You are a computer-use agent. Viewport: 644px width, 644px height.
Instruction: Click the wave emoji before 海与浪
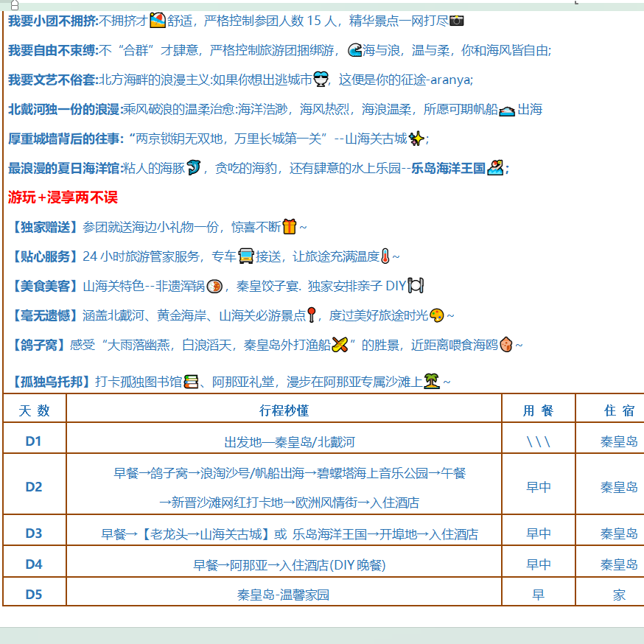(x=354, y=50)
